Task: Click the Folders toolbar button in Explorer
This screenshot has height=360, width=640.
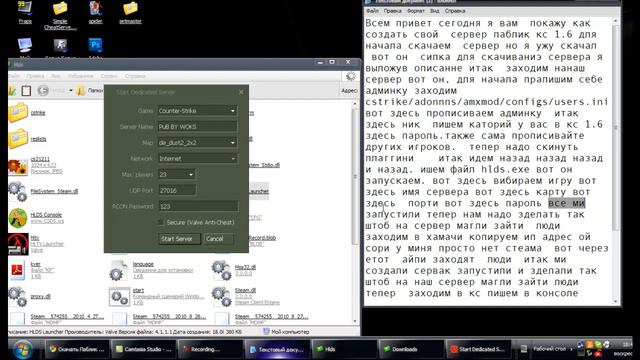Action: coord(90,91)
